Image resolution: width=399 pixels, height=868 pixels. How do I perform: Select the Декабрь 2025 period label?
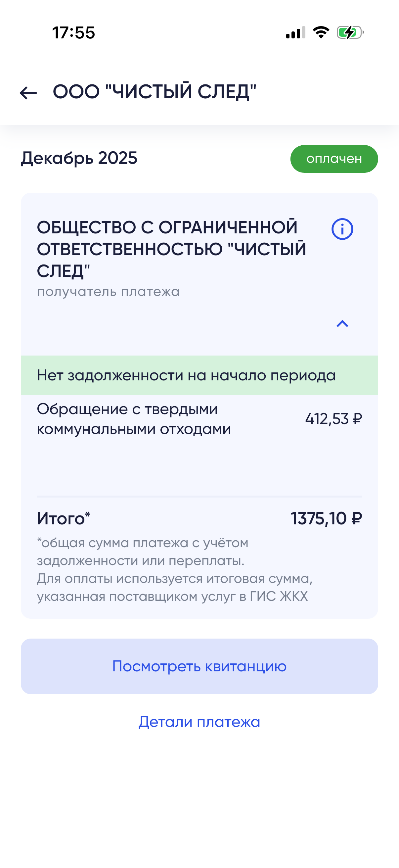click(x=79, y=158)
